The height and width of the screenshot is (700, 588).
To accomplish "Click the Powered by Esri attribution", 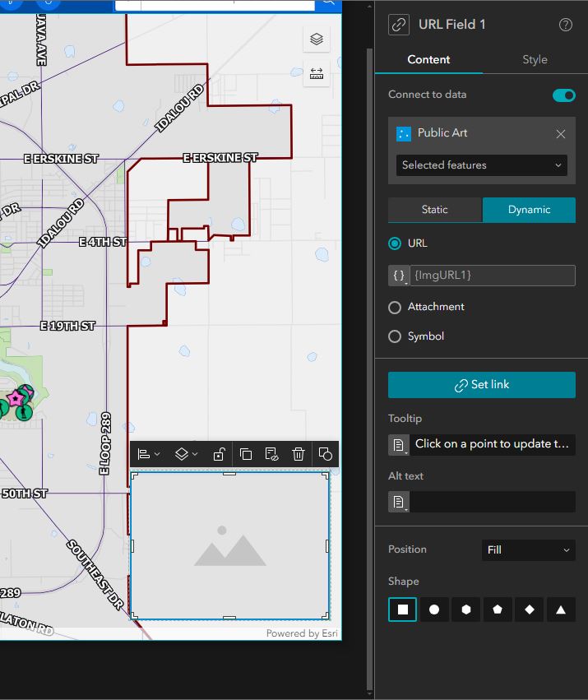I will (302, 633).
